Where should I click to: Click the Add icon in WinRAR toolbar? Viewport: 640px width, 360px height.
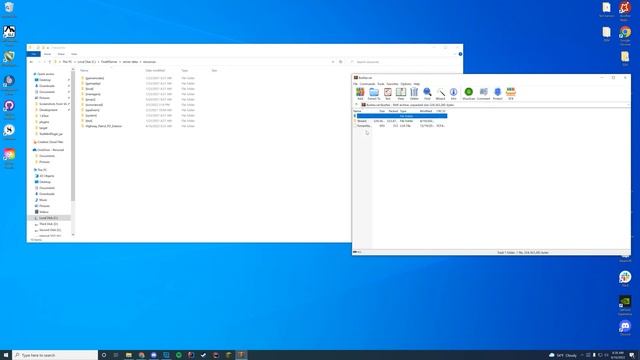(x=360, y=93)
